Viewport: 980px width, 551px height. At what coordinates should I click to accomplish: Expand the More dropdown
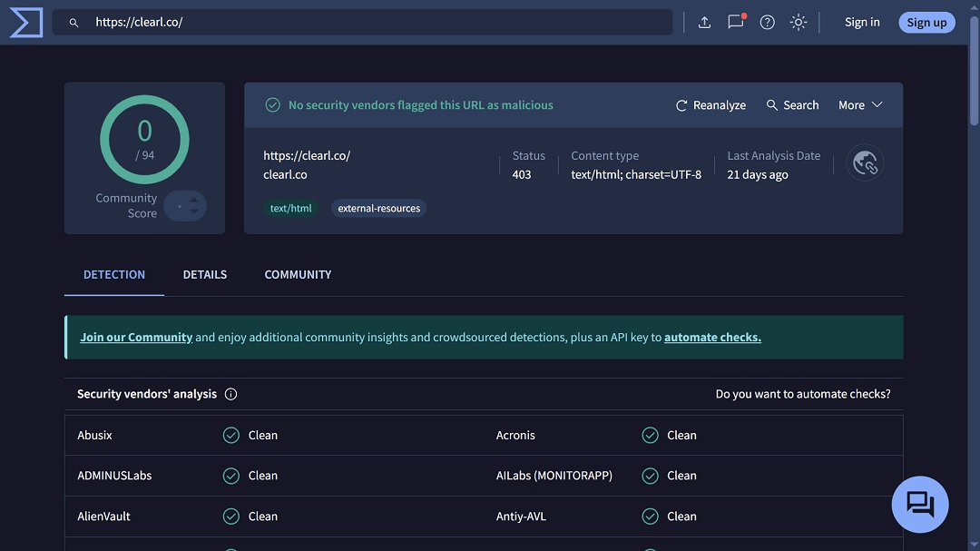pyautogui.click(x=859, y=104)
